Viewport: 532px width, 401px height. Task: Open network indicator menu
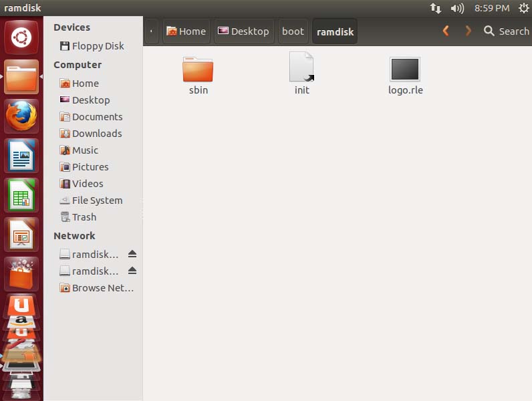pos(436,8)
